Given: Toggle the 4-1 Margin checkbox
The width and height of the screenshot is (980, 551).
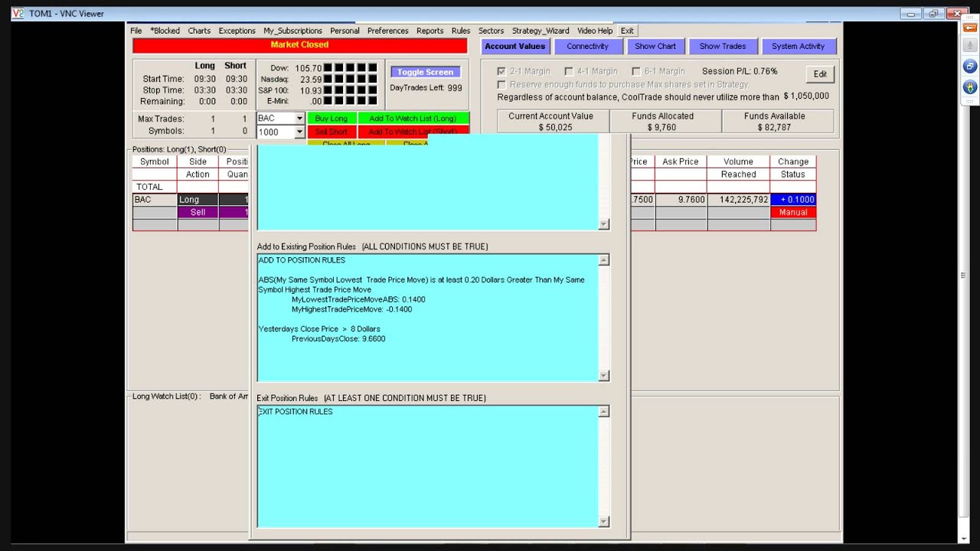Looking at the screenshot, I should (568, 71).
